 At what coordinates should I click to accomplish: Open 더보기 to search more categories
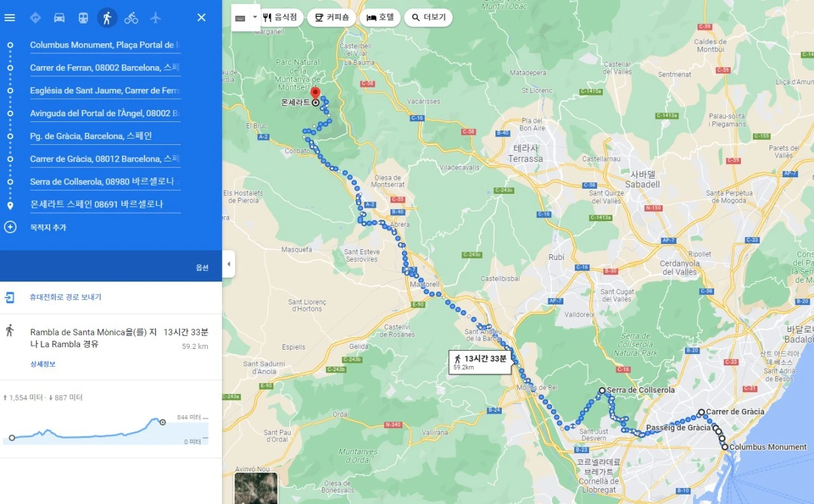pos(429,18)
